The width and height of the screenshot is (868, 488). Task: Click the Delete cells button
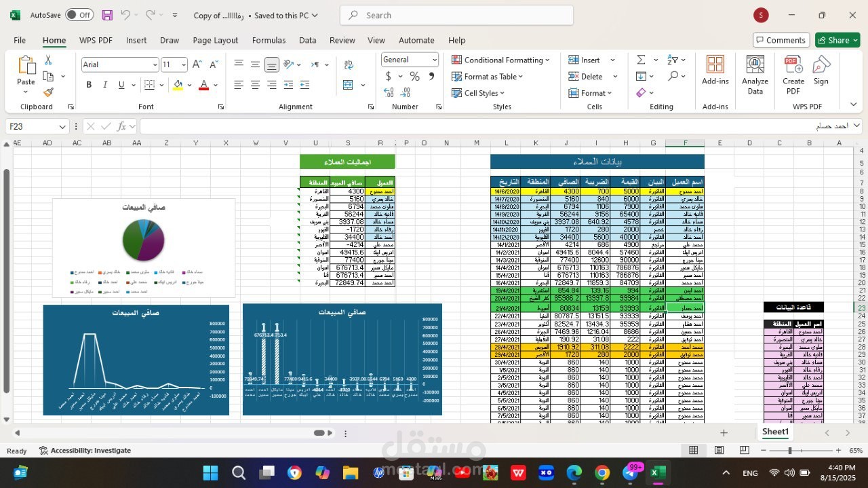coord(585,77)
